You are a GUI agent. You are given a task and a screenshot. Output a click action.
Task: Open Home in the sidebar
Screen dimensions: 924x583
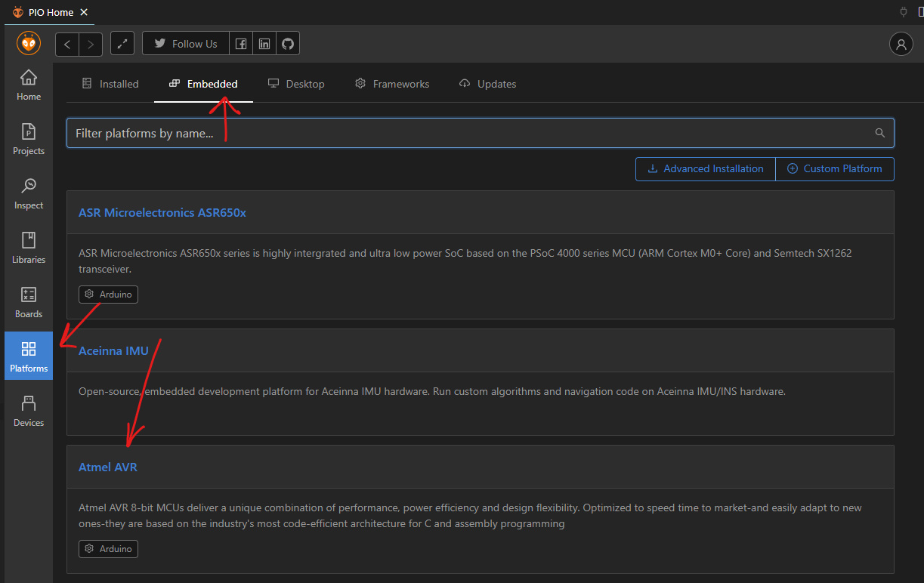(29, 85)
